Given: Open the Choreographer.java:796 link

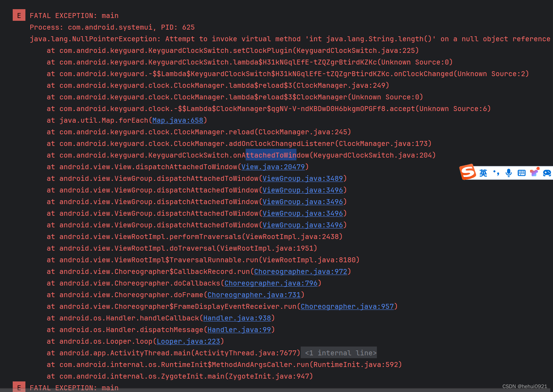Looking at the screenshot, I should coord(271,283).
